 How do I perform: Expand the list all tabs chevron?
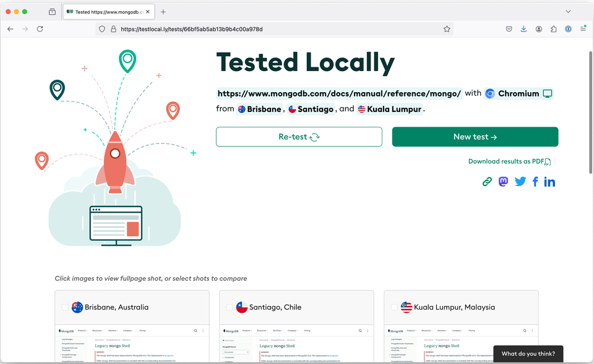click(x=568, y=11)
